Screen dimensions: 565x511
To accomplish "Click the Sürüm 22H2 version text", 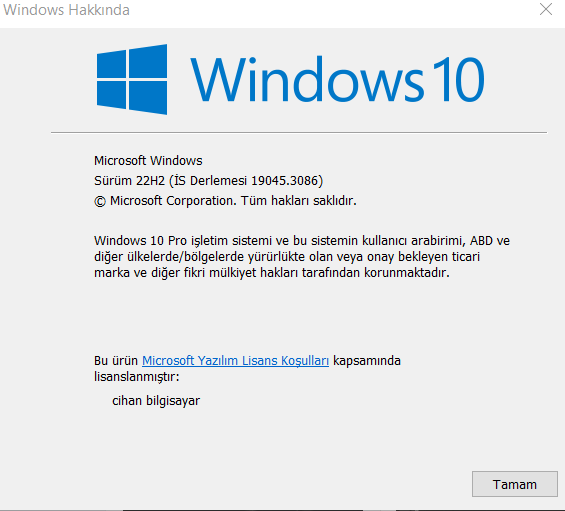I will tap(129, 181).
